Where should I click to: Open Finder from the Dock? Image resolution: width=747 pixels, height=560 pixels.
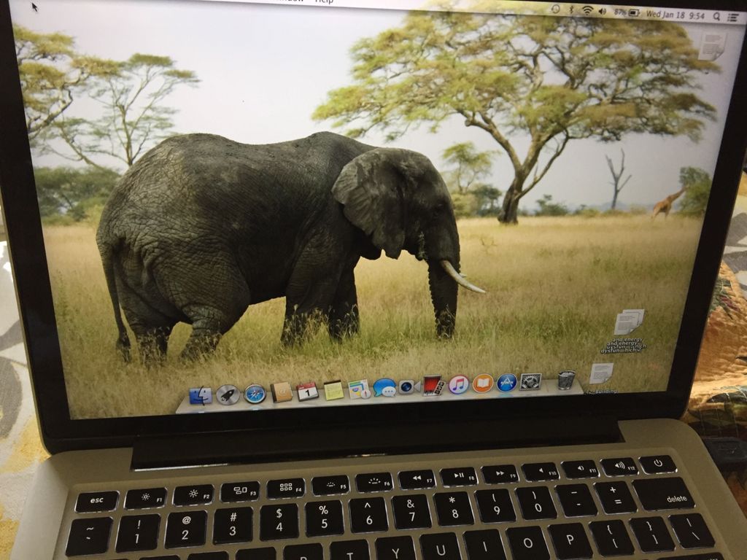pyautogui.click(x=201, y=395)
